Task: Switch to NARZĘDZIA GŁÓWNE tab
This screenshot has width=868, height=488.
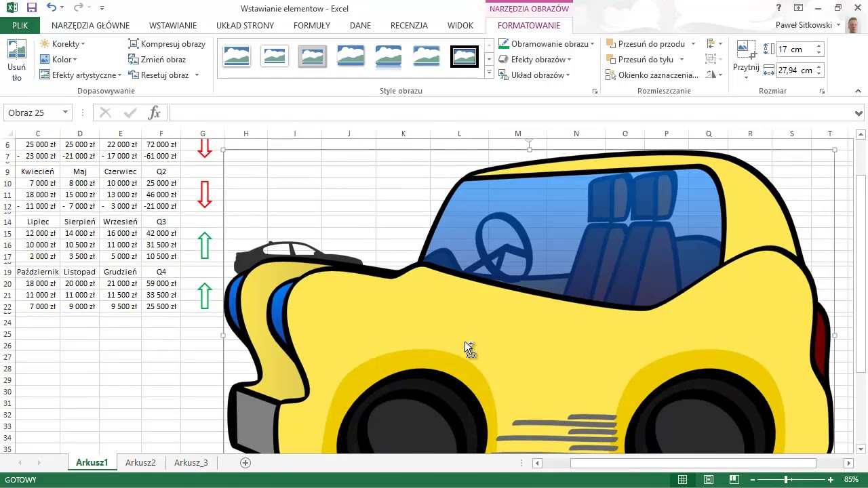Action: (90, 25)
